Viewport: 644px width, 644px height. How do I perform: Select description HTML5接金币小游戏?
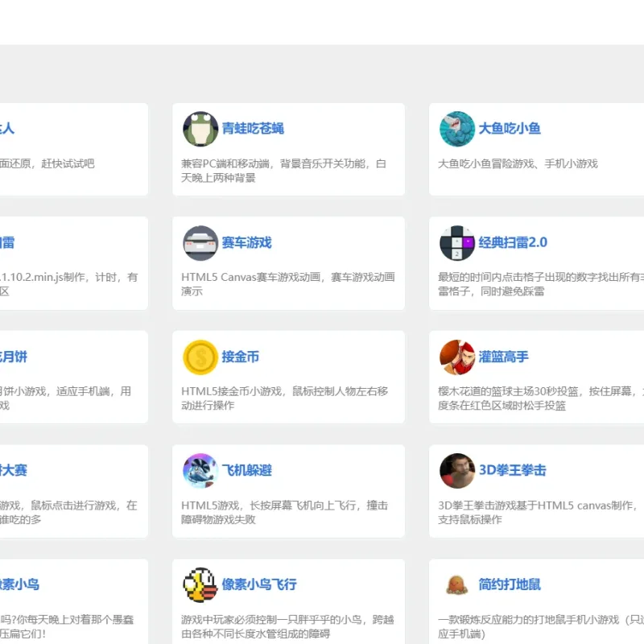[x=232, y=391]
